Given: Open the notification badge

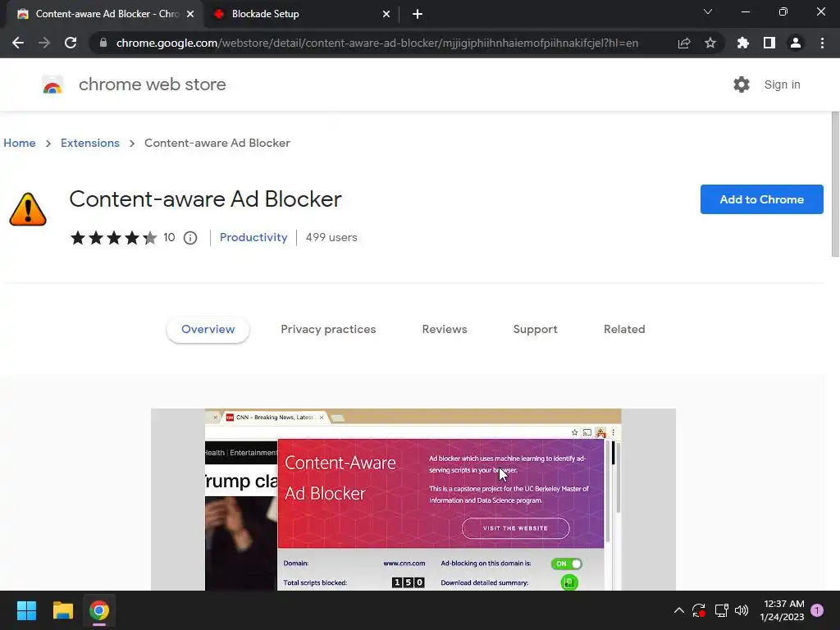Looking at the screenshot, I should (817, 610).
